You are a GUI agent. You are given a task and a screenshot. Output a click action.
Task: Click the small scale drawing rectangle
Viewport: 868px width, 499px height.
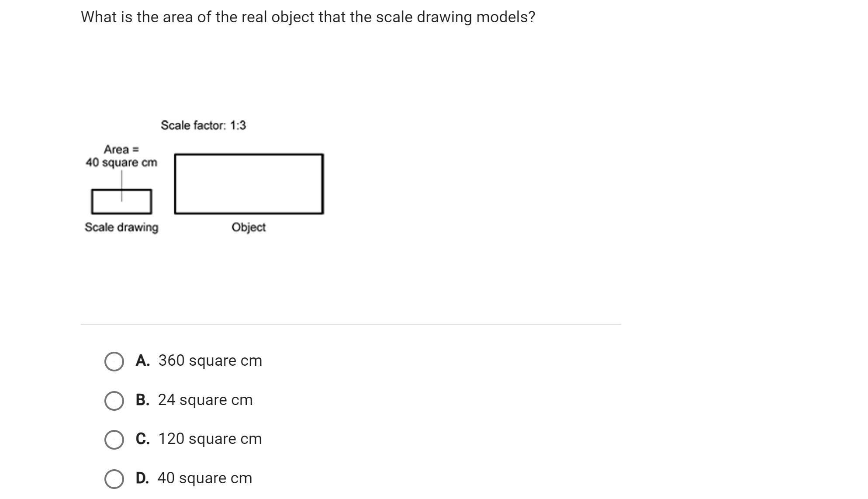point(121,201)
